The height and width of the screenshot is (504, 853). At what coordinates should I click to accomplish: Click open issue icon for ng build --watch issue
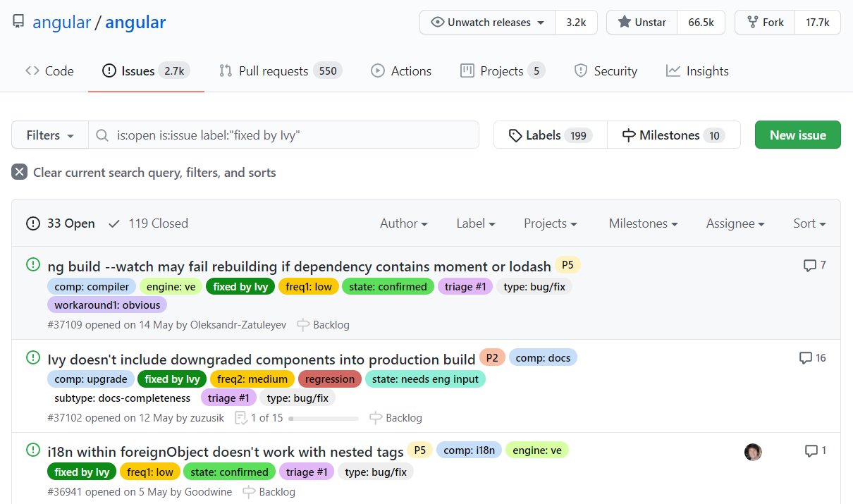[33, 264]
